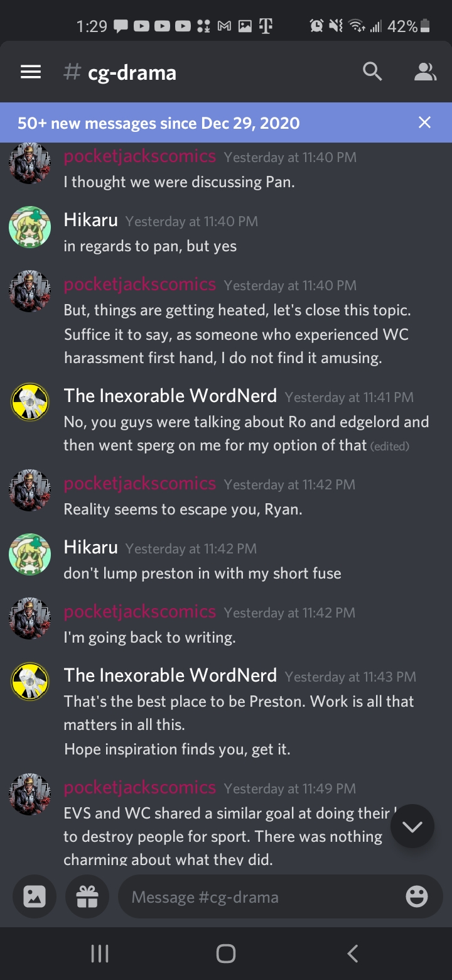The image size is (452, 980).
Task: Jump to latest with down chevron
Action: click(412, 827)
